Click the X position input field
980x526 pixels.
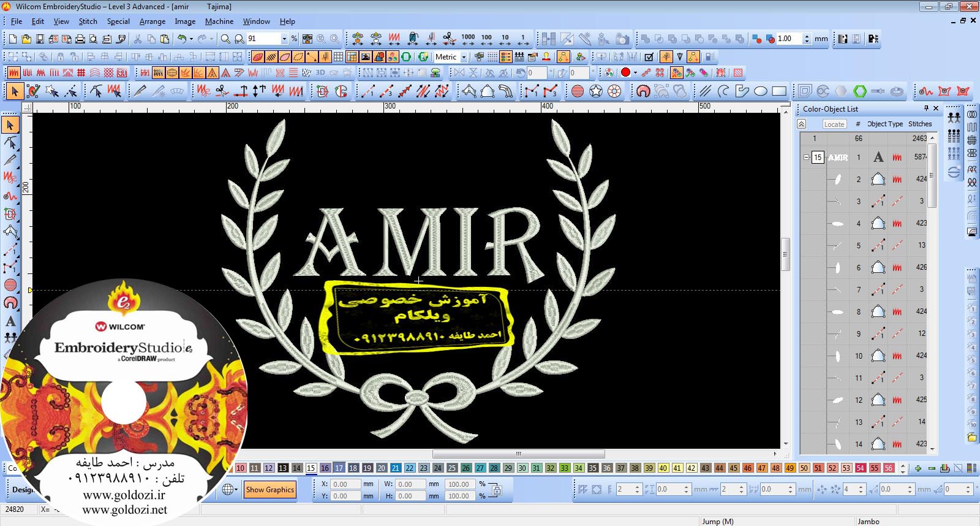pyautogui.click(x=345, y=484)
